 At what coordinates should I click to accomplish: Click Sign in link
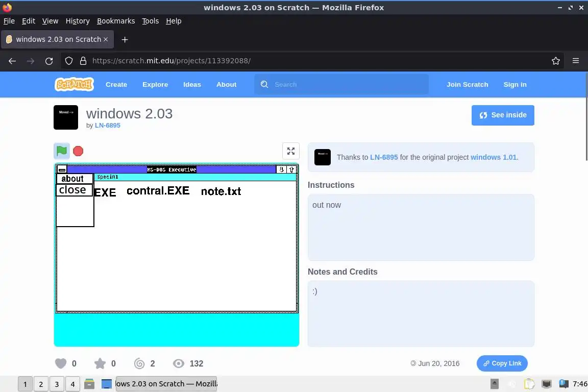(515, 84)
